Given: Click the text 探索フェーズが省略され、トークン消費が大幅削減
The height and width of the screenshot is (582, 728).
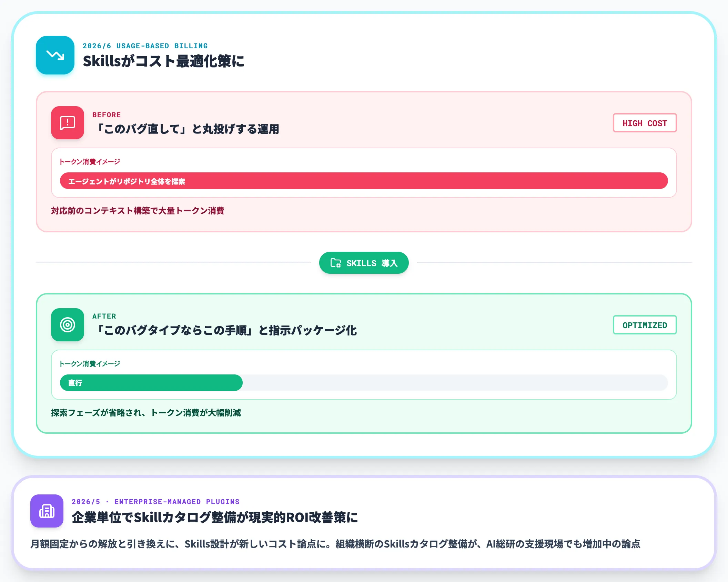Looking at the screenshot, I should pyautogui.click(x=146, y=413).
